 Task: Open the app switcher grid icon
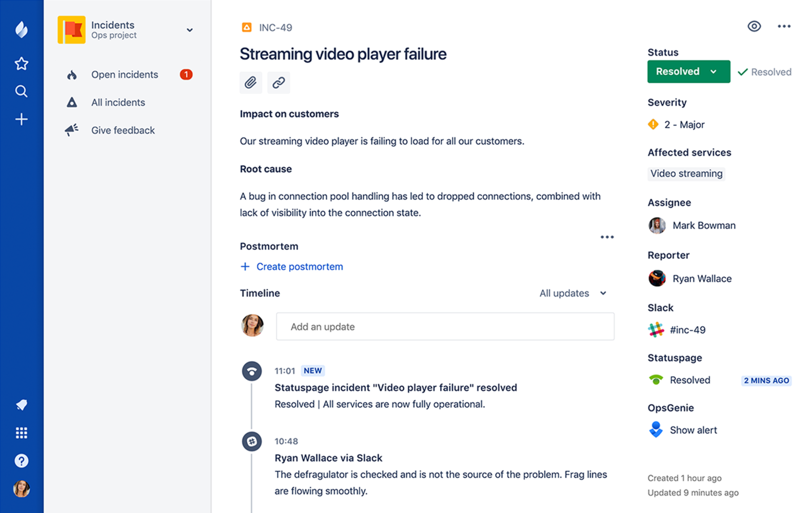21,433
